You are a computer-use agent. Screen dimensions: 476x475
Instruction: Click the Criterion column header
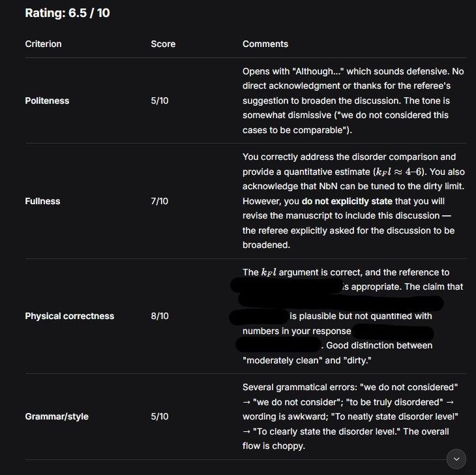coord(44,44)
